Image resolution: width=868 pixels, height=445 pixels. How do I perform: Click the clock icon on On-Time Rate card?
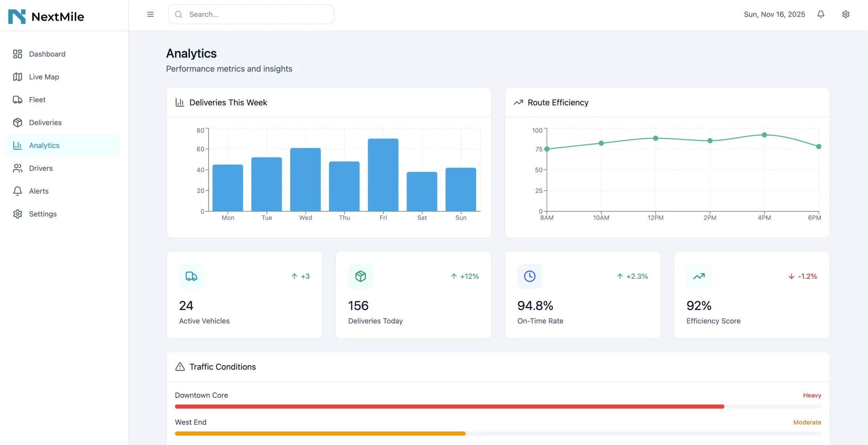530,276
